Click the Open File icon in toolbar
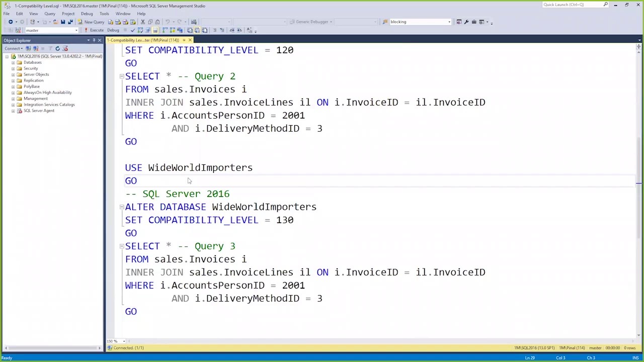The width and height of the screenshot is (644, 362). pos(55,22)
